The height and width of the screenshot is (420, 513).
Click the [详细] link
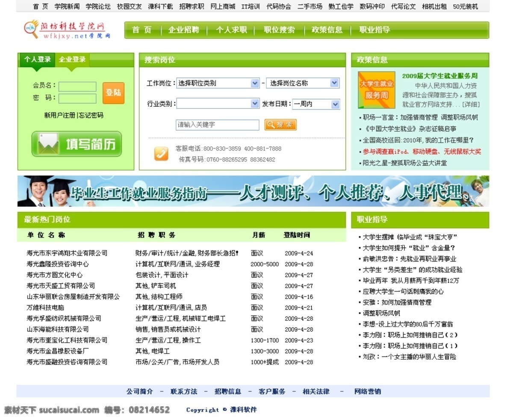(x=471, y=104)
